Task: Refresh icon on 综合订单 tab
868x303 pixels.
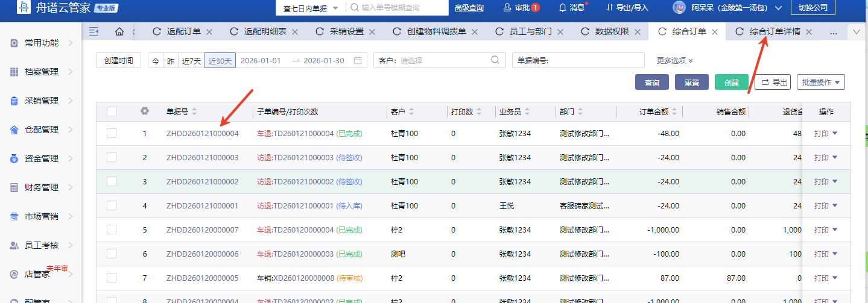Action: (x=662, y=31)
